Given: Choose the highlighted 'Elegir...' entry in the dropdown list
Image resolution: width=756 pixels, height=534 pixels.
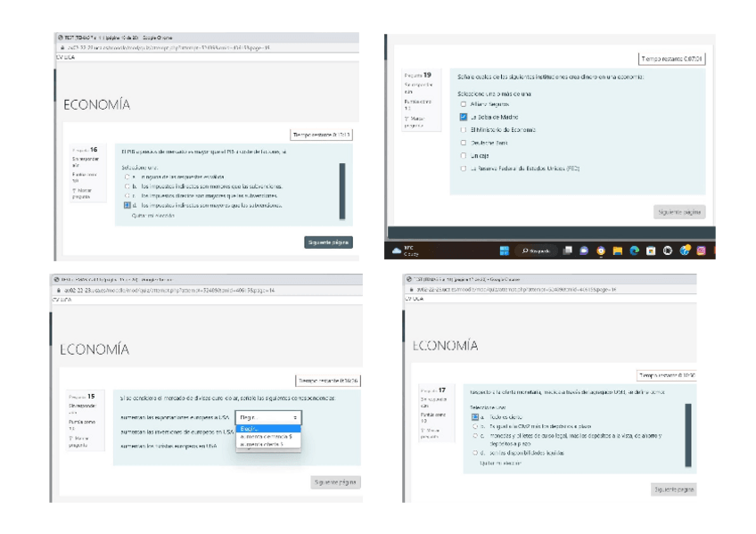Looking at the screenshot, I should (268, 429).
